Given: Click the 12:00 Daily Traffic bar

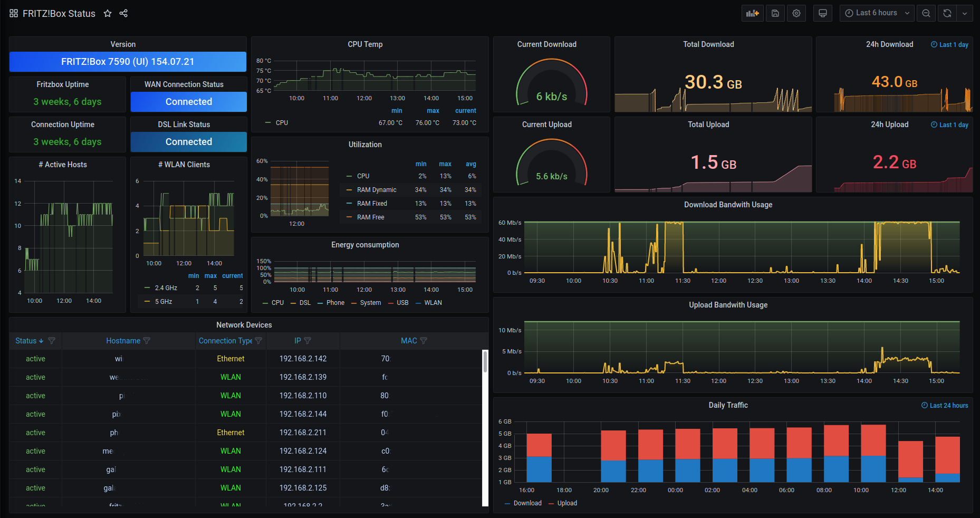Looking at the screenshot, I should pyautogui.click(x=910, y=462).
